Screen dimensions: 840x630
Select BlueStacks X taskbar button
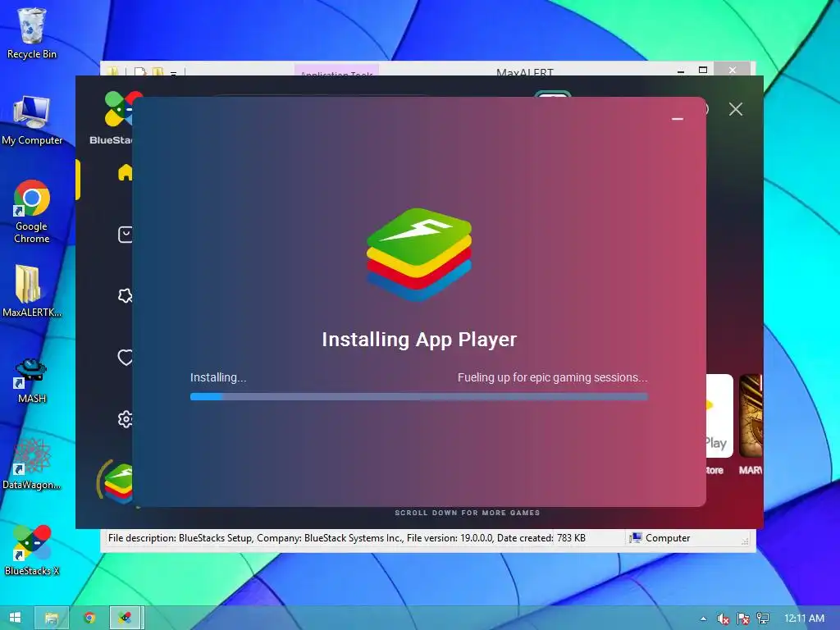126,618
